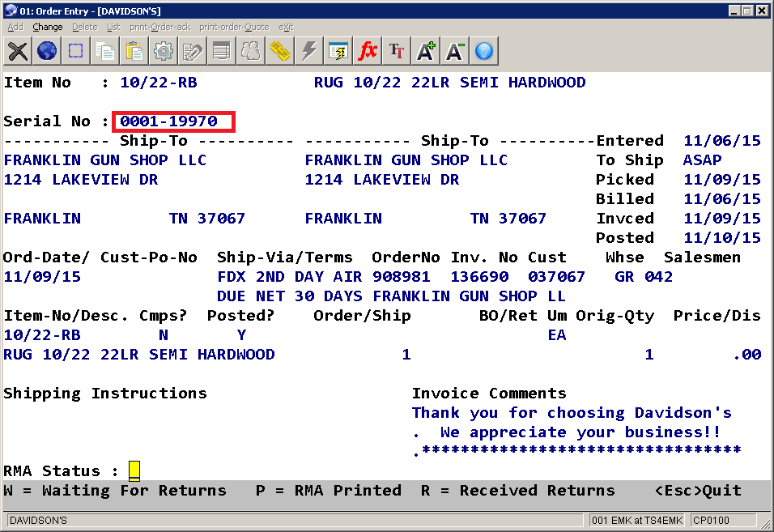Click terms text DUE NET 30 DAYS
Viewport: 774px width, 532px height.
tap(290, 296)
